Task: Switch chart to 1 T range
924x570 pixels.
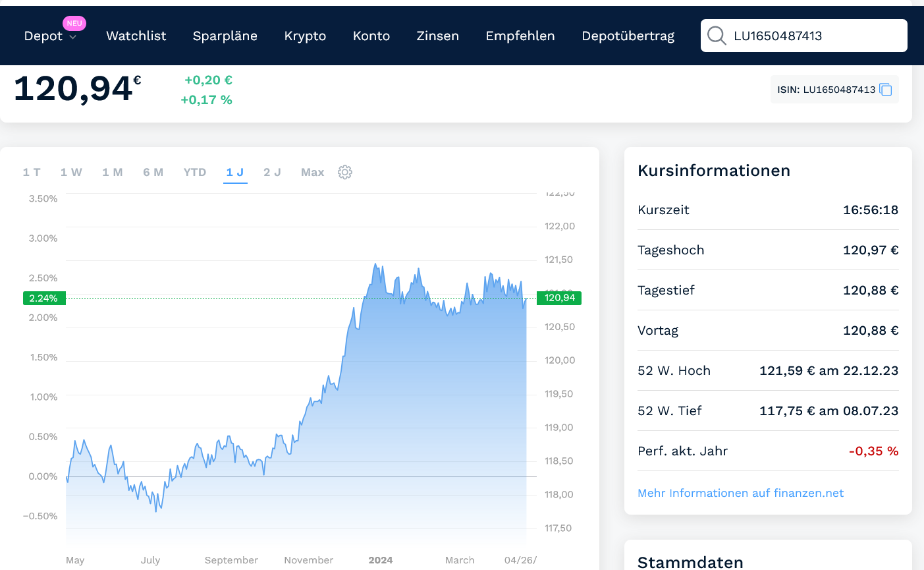Action: (x=32, y=172)
